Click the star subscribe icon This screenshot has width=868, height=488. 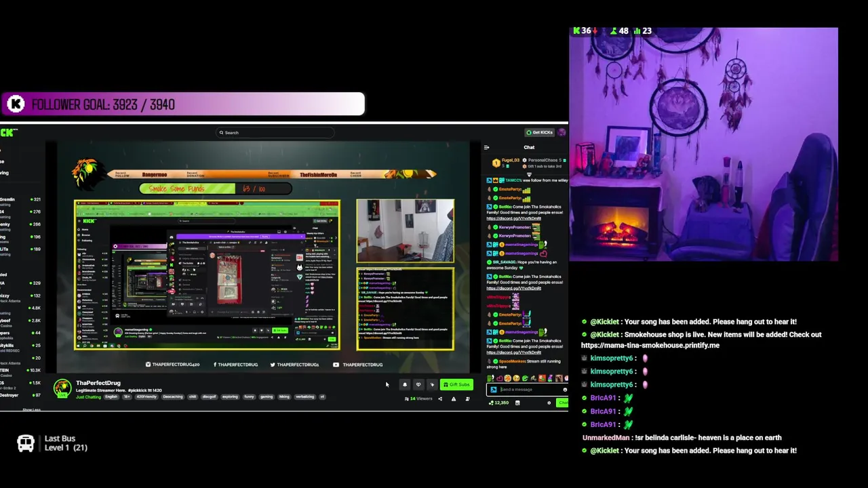pos(432,384)
